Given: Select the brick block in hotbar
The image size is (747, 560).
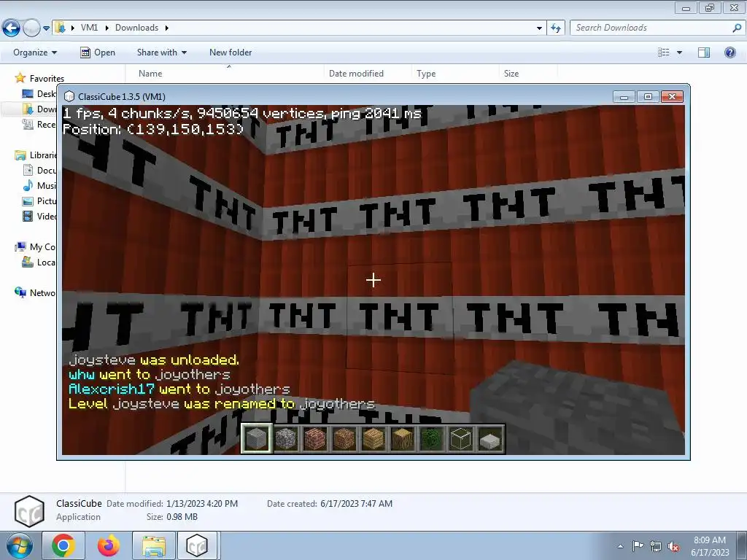Looking at the screenshot, I should click(x=315, y=438).
